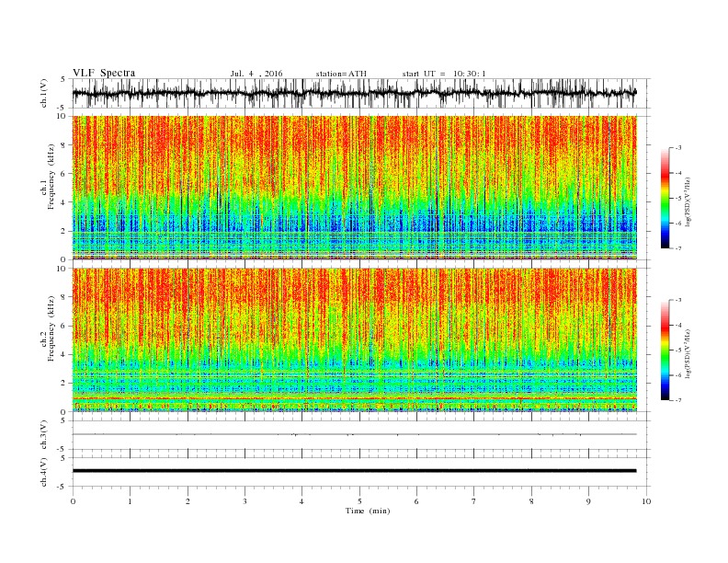This screenshot has height=563, width=728.
Task: Click the "ch.4(V)" axis label
Action: pos(44,472)
